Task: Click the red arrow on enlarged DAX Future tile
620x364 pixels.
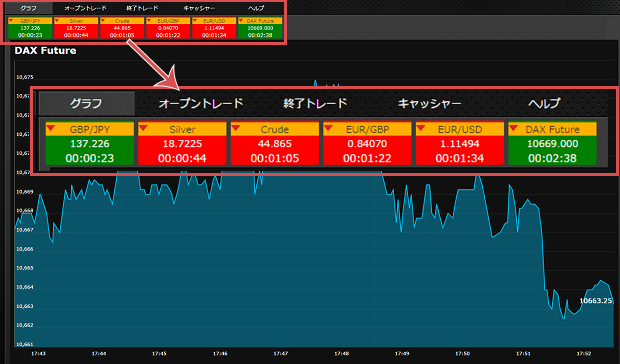Action: (513, 128)
